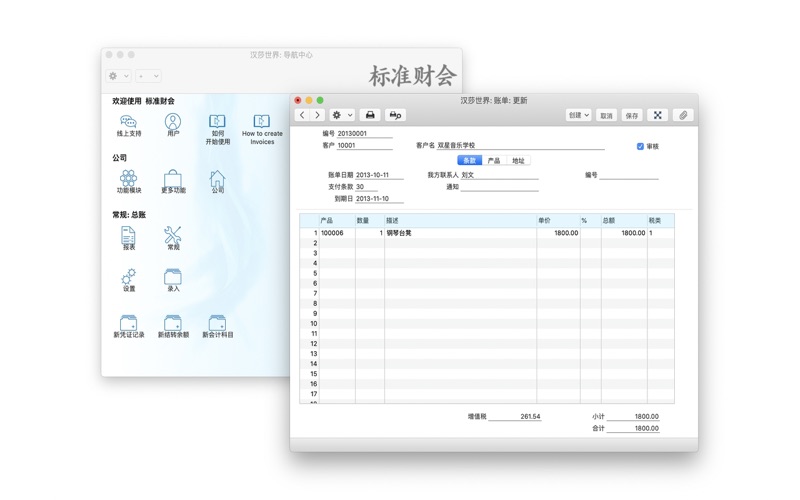Image resolution: width=800 pixels, height=500 pixels.
Task: Click the fullscreen arrows icon in toolbar
Action: point(657,115)
